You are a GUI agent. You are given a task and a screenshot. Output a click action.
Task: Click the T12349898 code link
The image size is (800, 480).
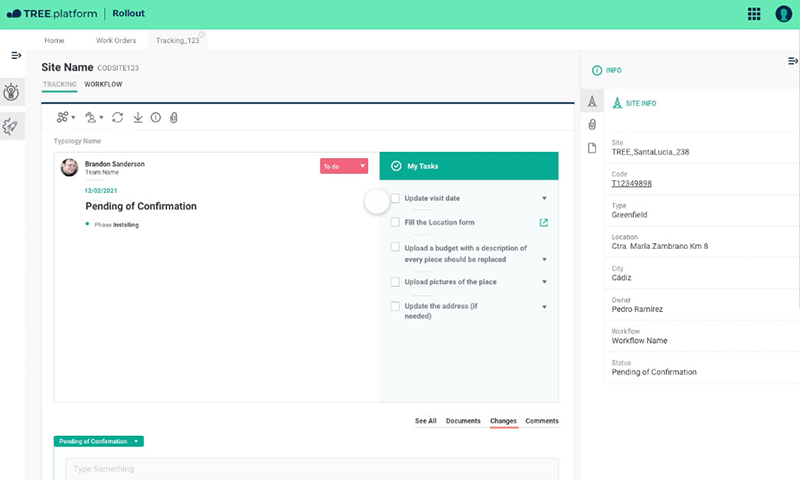point(632,183)
